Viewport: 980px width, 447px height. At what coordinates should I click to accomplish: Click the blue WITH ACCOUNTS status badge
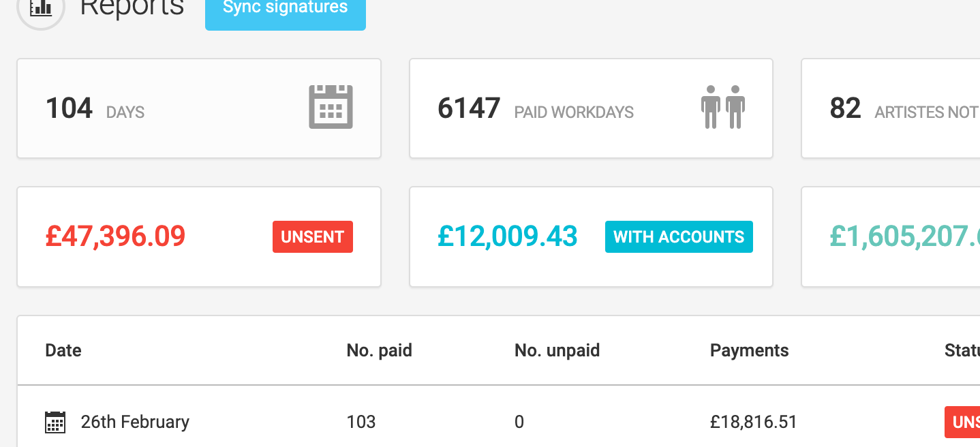pyautogui.click(x=679, y=236)
